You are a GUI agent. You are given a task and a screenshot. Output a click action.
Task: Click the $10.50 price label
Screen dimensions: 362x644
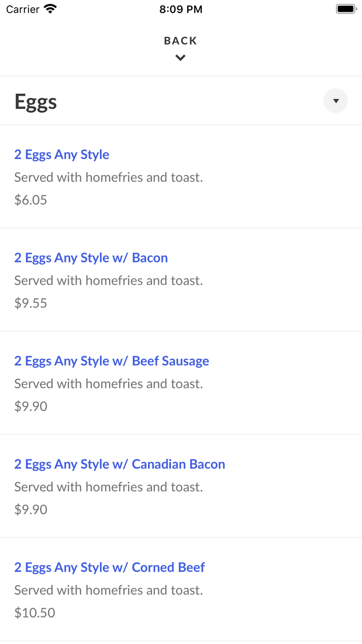[x=35, y=612]
